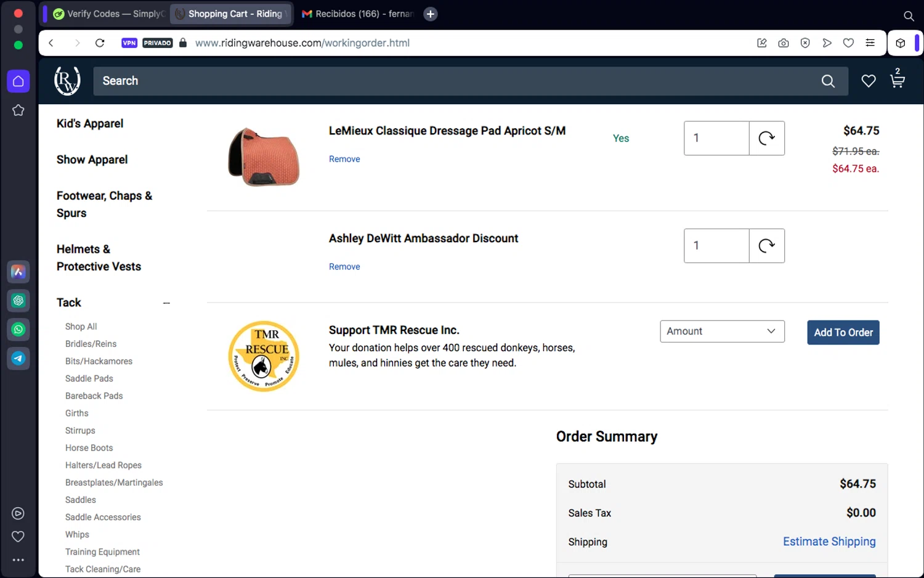Open Halters/Lead Ropes subcategory
924x578 pixels.
pyautogui.click(x=103, y=465)
